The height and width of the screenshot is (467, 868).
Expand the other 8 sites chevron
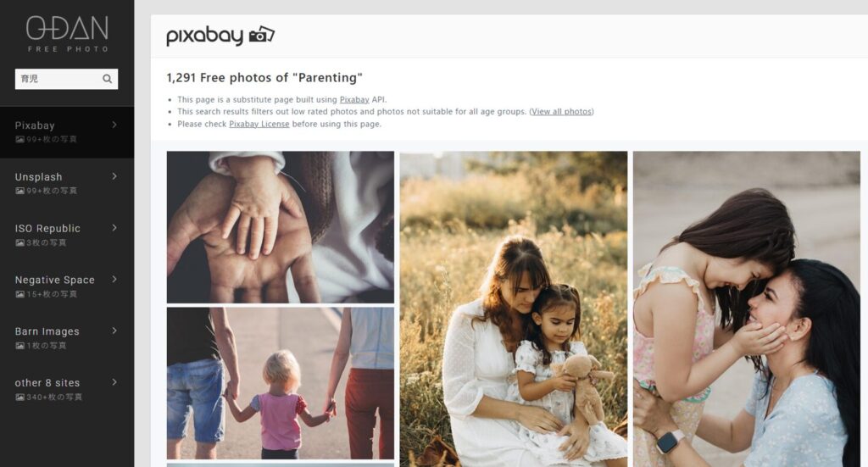[114, 381]
